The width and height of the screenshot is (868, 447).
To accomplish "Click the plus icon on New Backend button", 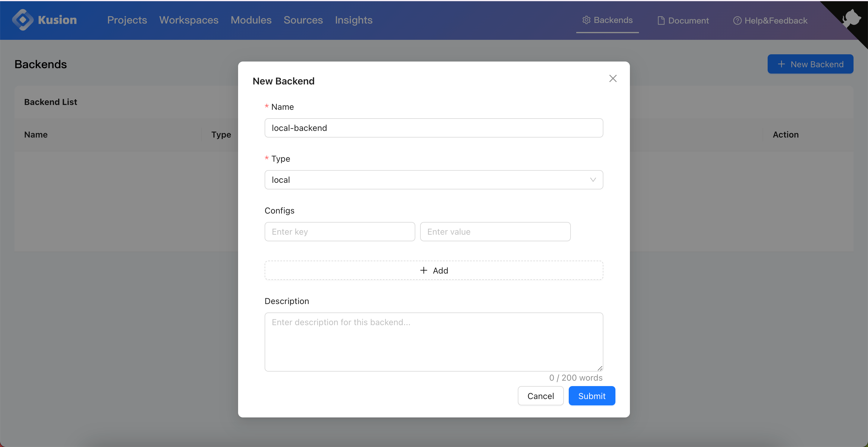I will pos(782,64).
